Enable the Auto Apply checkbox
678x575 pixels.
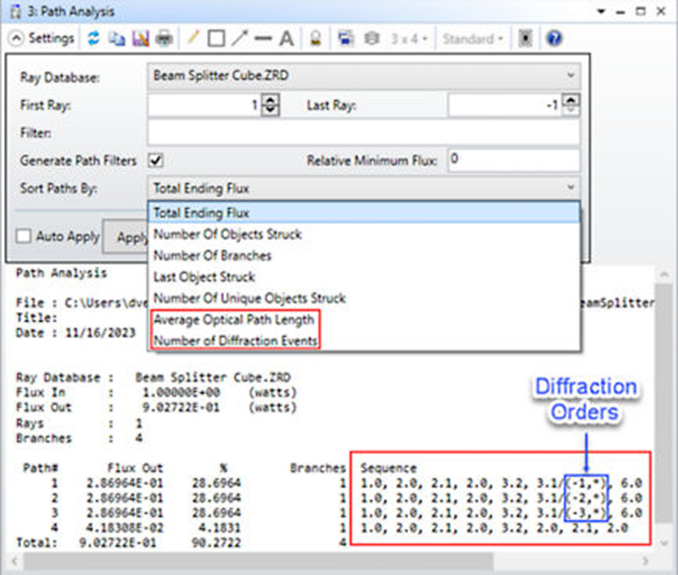click(23, 236)
